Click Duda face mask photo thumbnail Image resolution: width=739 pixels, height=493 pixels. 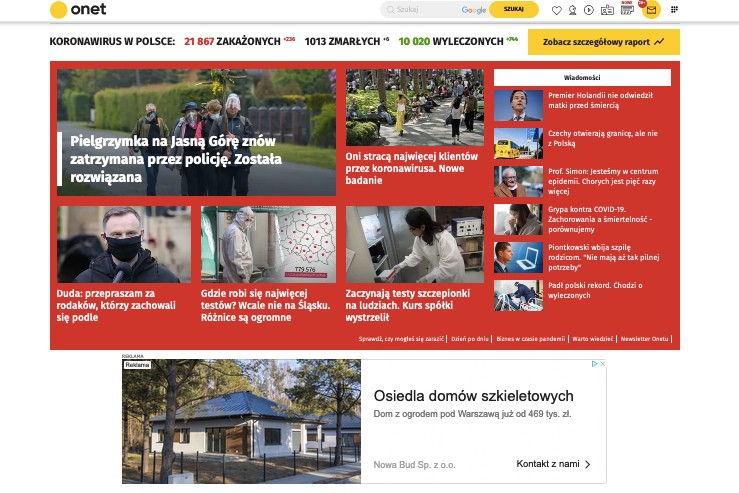pyautogui.click(x=124, y=244)
